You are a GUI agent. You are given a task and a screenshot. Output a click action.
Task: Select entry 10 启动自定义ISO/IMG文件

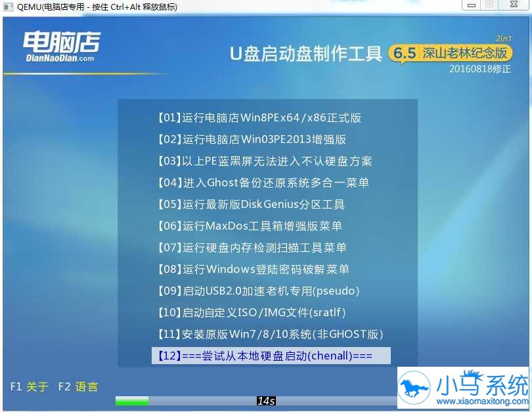pos(252,312)
